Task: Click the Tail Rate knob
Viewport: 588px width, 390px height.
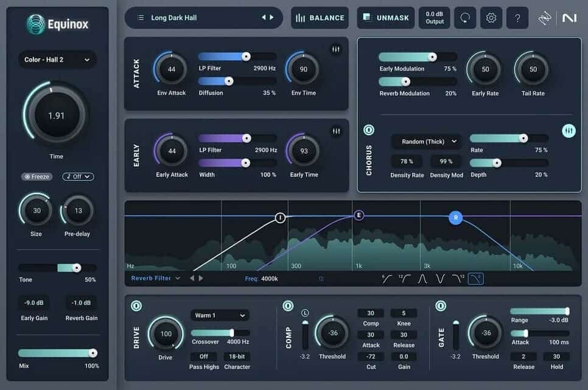Action: pyautogui.click(x=533, y=69)
